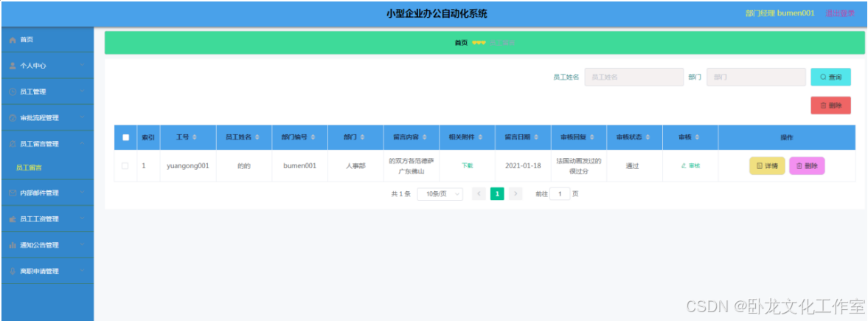Click the pink 删除 button in row
The image size is (868, 321).
click(x=807, y=166)
